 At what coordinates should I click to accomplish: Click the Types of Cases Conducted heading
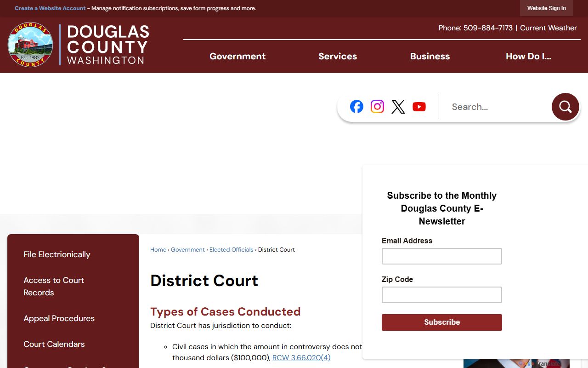point(225,311)
